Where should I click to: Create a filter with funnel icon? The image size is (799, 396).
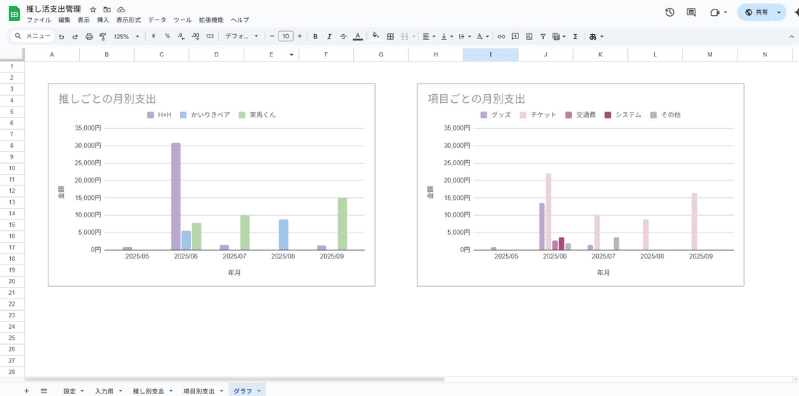[x=543, y=37]
